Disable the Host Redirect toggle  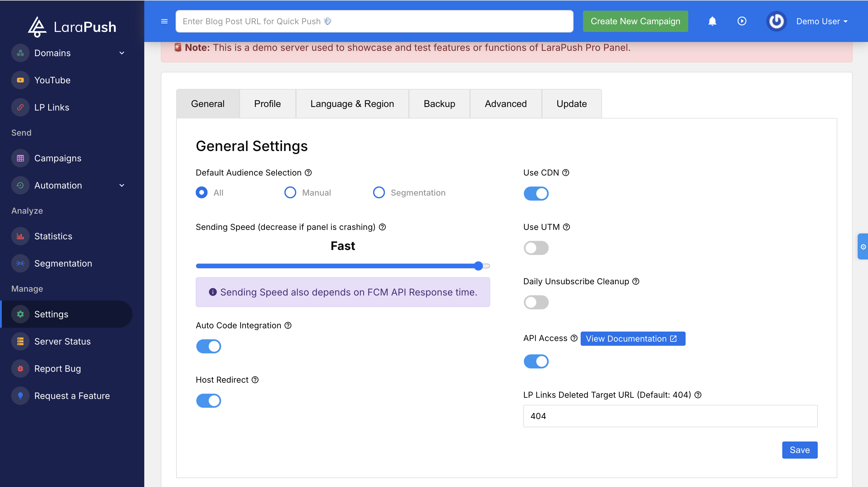[x=209, y=401]
